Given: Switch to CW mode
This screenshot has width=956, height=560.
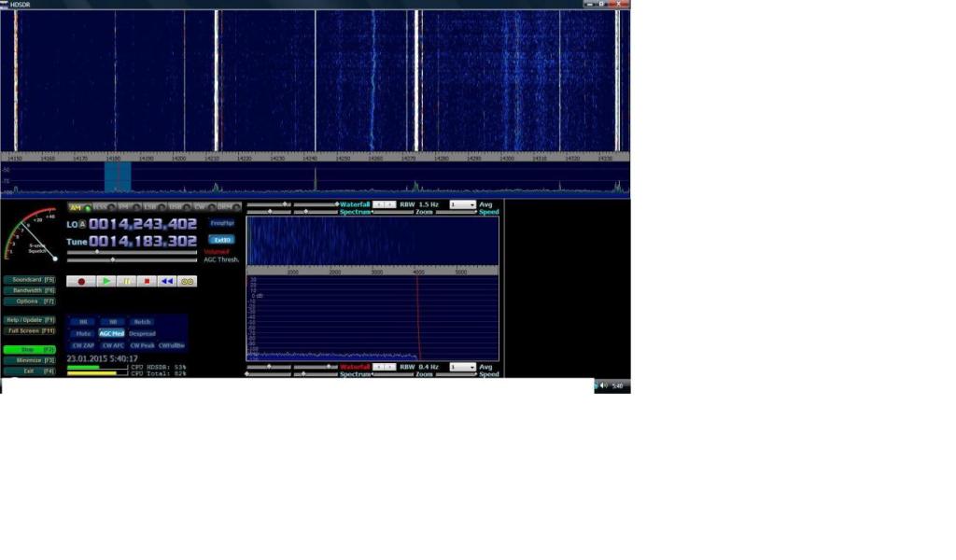Looking at the screenshot, I should pos(200,207).
